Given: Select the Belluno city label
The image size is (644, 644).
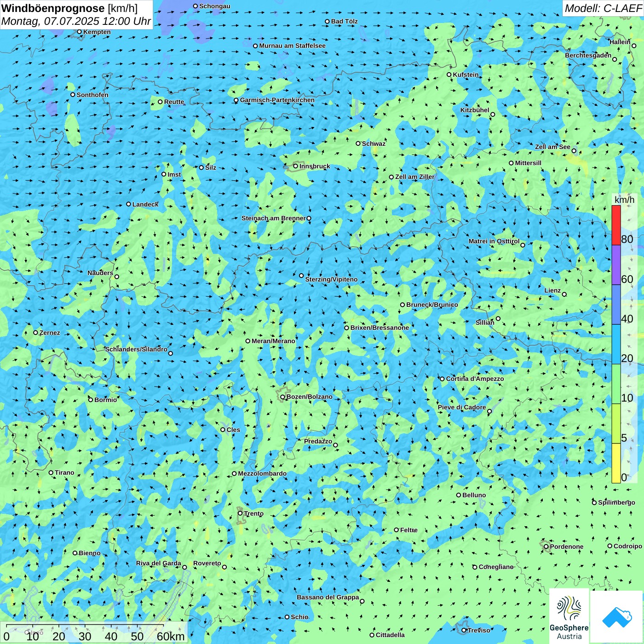Looking at the screenshot, I should (x=474, y=495).
